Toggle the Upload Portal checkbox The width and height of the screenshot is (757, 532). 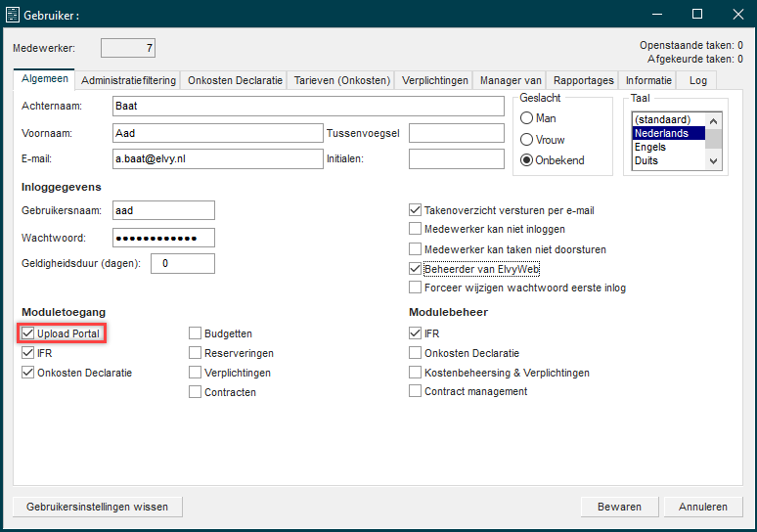(28, 333)
